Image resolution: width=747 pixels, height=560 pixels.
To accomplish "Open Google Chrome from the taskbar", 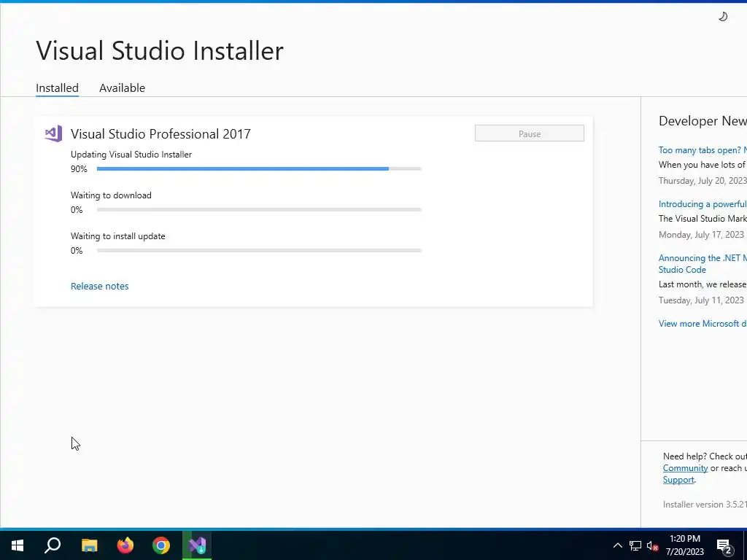I will click(161, 545).
